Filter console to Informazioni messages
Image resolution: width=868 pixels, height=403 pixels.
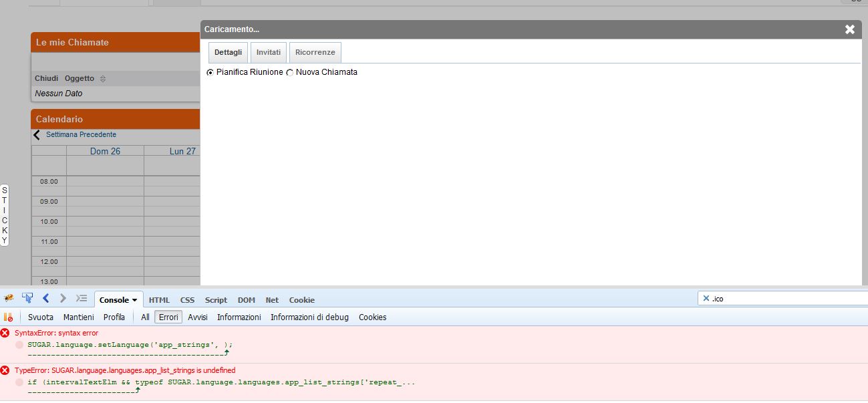[x=239, y=317]
